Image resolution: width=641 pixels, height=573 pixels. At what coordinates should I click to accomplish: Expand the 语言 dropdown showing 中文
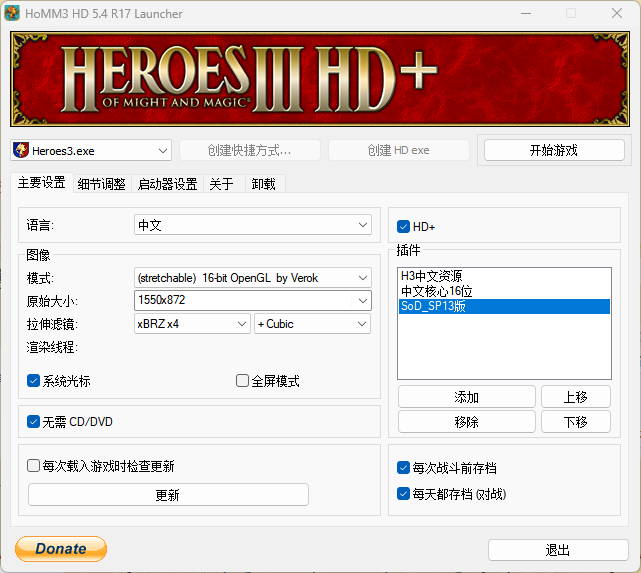pos(253,225)
